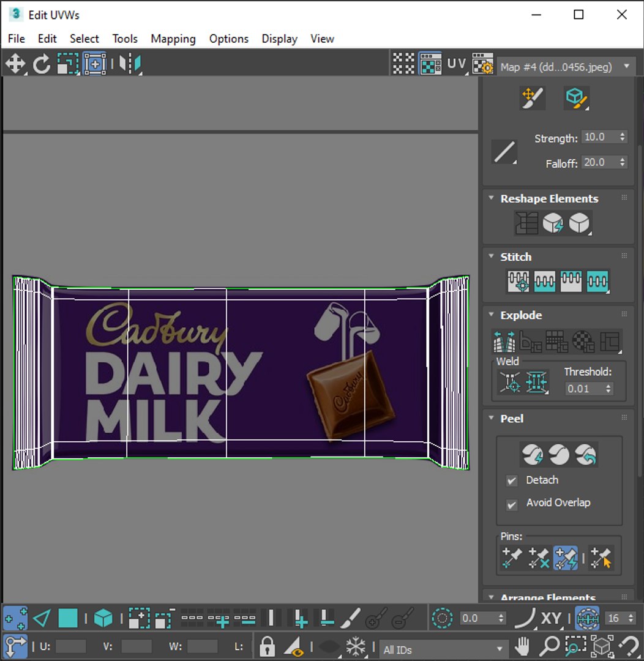Click Relax Until Flat icon
The height and width of the screenshot is (661, 644).
coord(553,223)
